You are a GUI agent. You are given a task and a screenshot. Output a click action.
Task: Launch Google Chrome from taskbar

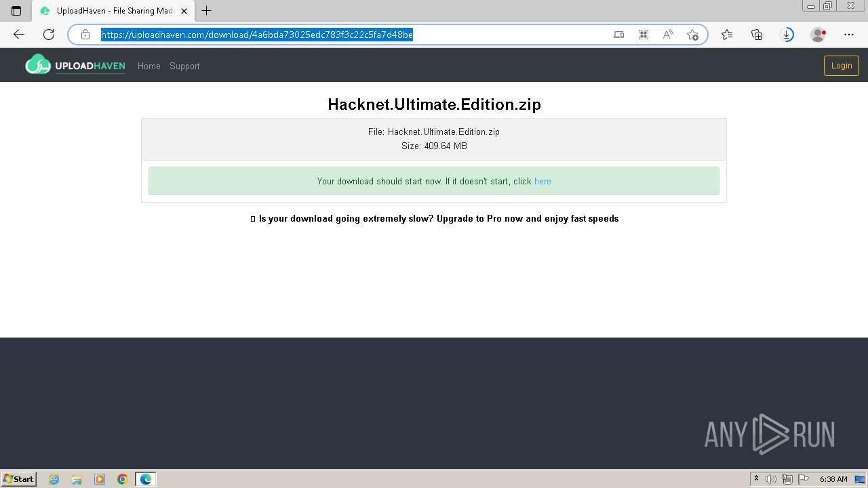(123, 479)
